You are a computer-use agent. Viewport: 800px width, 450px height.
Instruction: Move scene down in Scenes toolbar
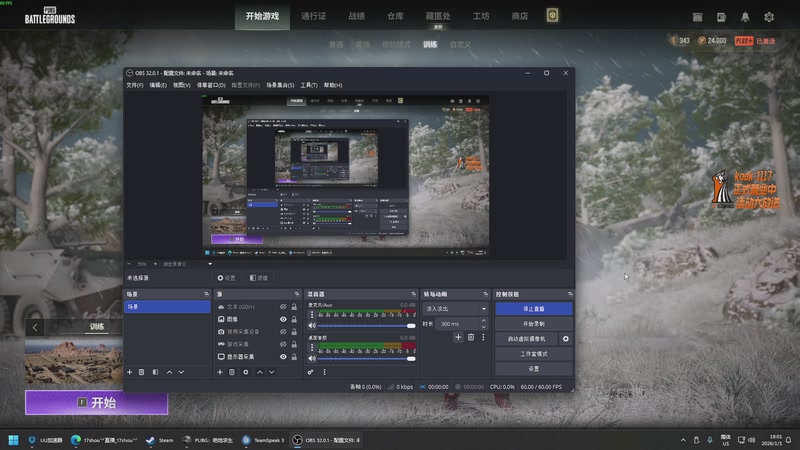click(181, 372)
